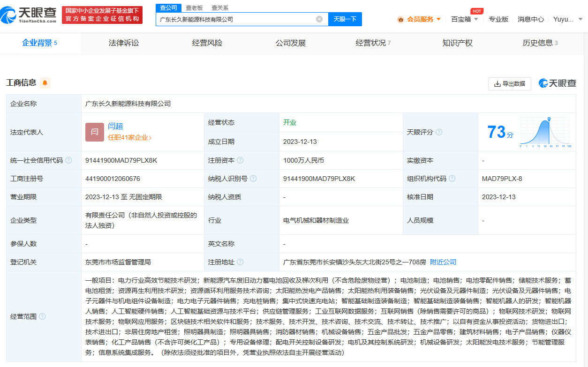The height and width of the screenshot is (367, 588).
Task: Click help icon beside 注册地址
Action: [x=240, y=262]
